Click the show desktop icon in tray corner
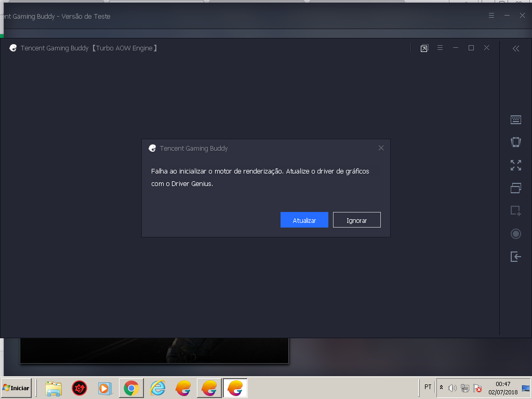This screenshot has width=532, height=399. (x=526, y=388)
